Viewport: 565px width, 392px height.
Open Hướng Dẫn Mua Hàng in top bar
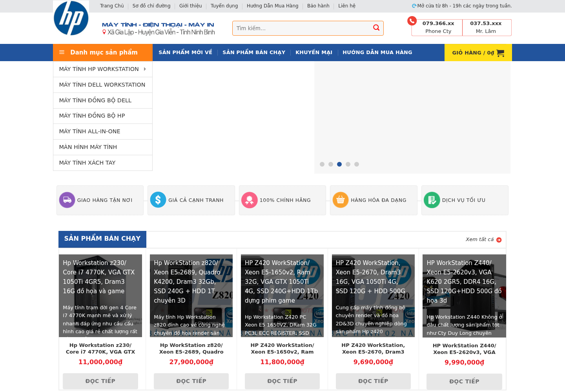(273, 6)
